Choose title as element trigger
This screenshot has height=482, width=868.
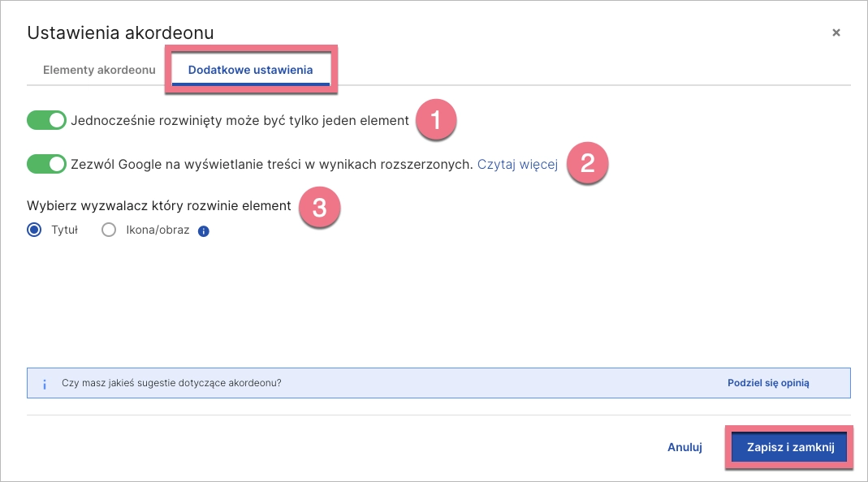pyautogui.click(x=32, y=230)
